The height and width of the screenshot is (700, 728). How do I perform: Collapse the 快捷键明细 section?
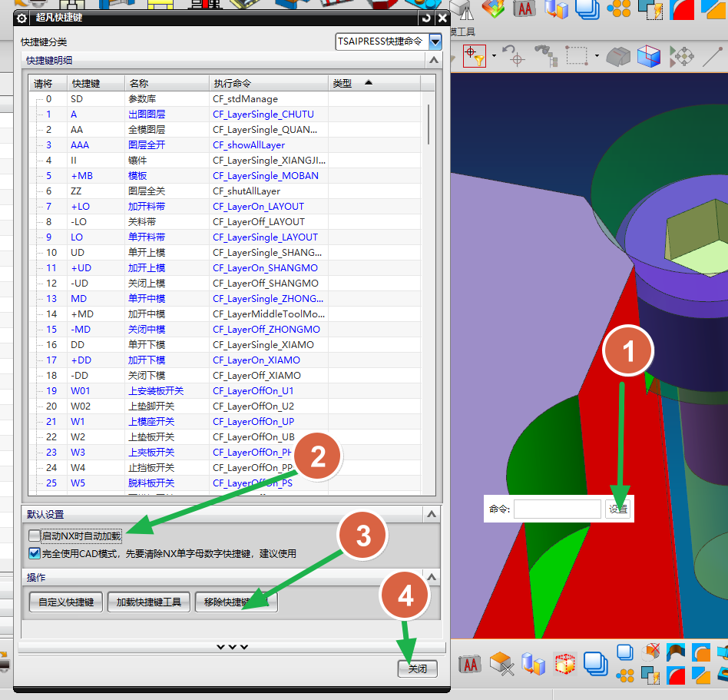(433, 60)
